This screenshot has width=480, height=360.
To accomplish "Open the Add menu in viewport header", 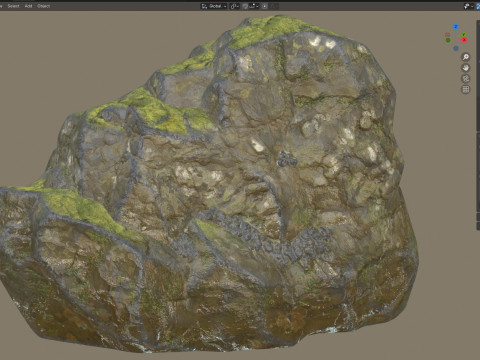I will tap(28, 6).
